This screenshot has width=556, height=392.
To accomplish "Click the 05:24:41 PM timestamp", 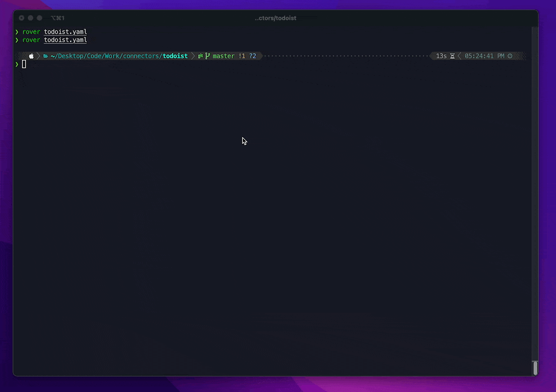I will coord(484,56).
